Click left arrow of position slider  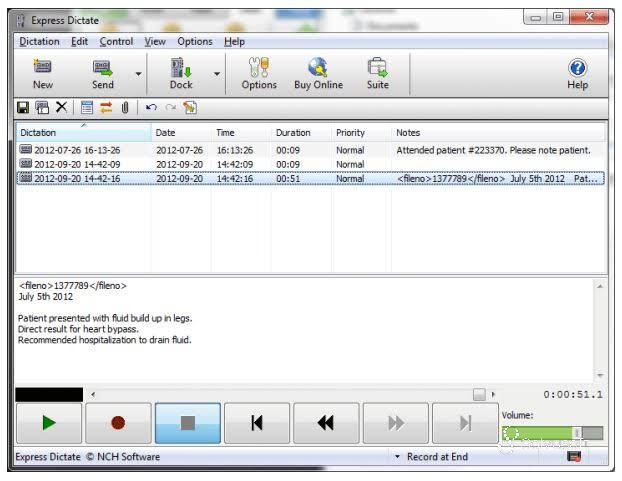tap(93, 395)
